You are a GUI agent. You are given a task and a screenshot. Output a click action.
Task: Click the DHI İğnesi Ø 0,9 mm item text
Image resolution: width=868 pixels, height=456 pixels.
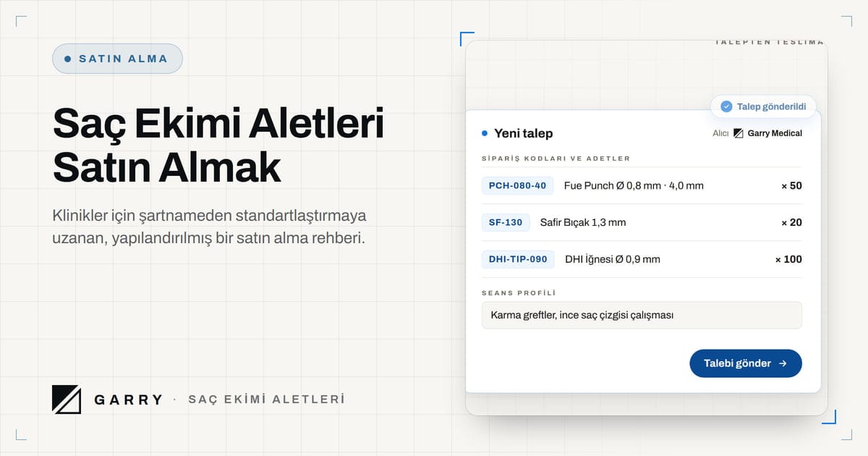point(613,259)
